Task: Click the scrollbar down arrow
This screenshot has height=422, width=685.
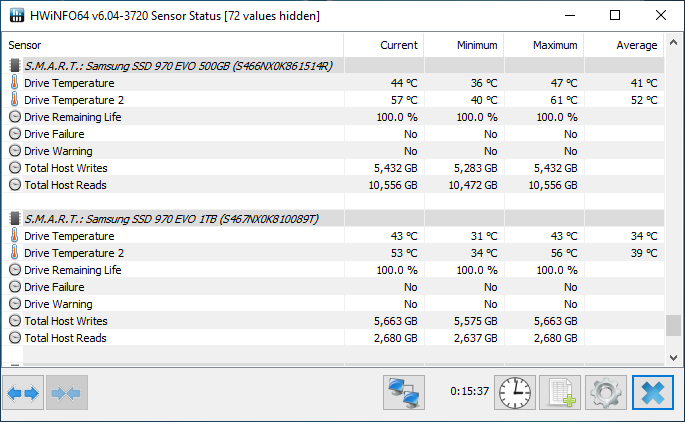Action: (x=674, y=358)
